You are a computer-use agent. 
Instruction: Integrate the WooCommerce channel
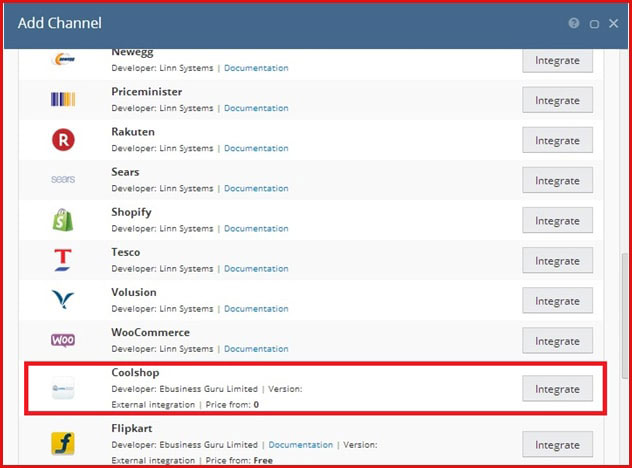pyautogui.click(x=557, y=341)
